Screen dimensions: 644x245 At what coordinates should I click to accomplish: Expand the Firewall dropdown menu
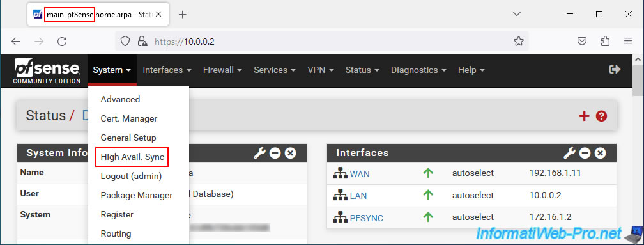pyautogui.click(x=222, y=70)
